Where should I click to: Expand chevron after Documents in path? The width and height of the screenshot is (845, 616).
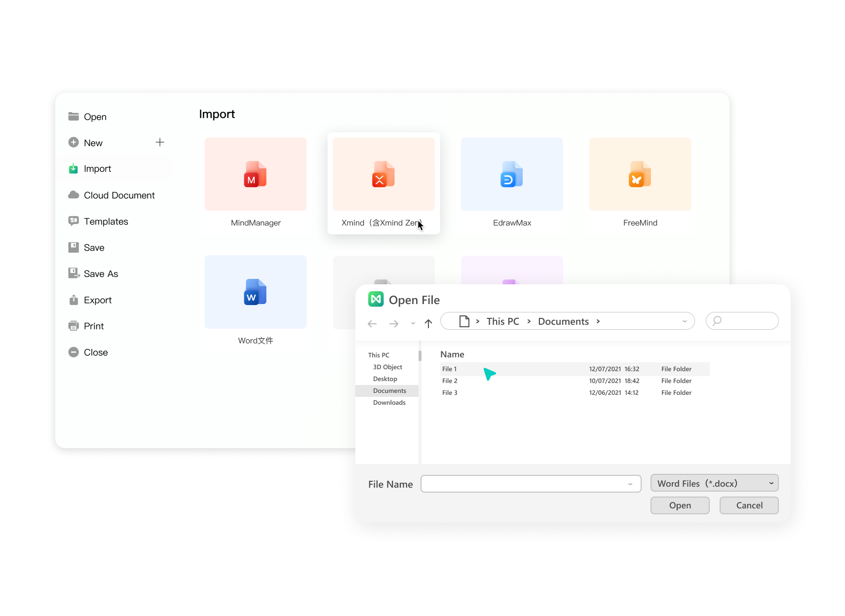point(598,321)
